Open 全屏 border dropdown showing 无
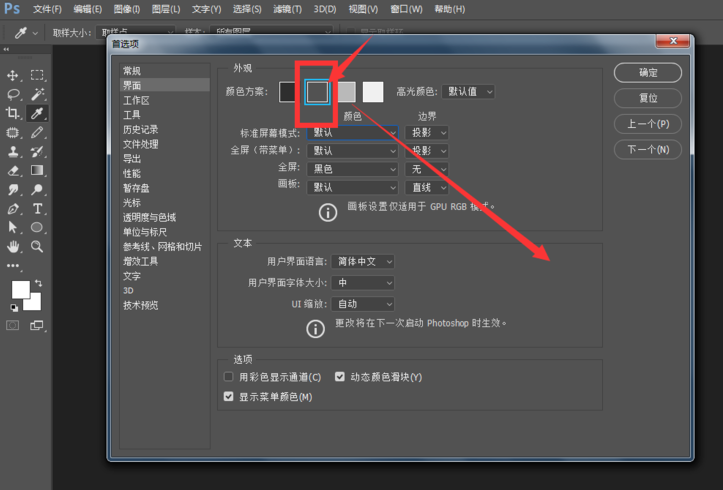The height and width of the screenshot is (490, 723). pos(427,169)
